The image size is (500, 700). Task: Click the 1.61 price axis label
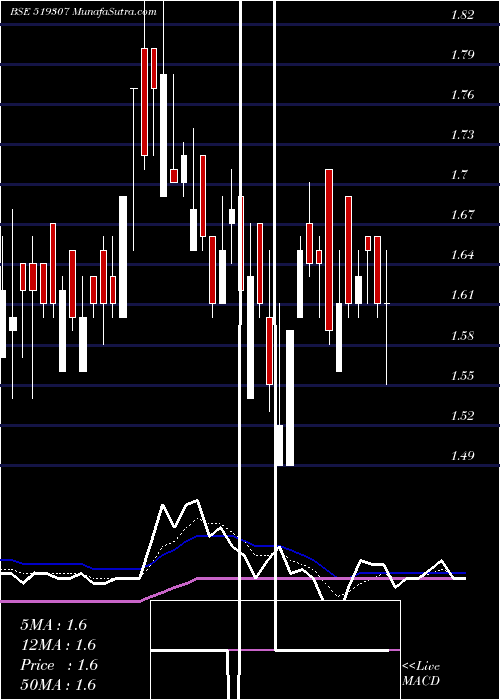[462, 295]
